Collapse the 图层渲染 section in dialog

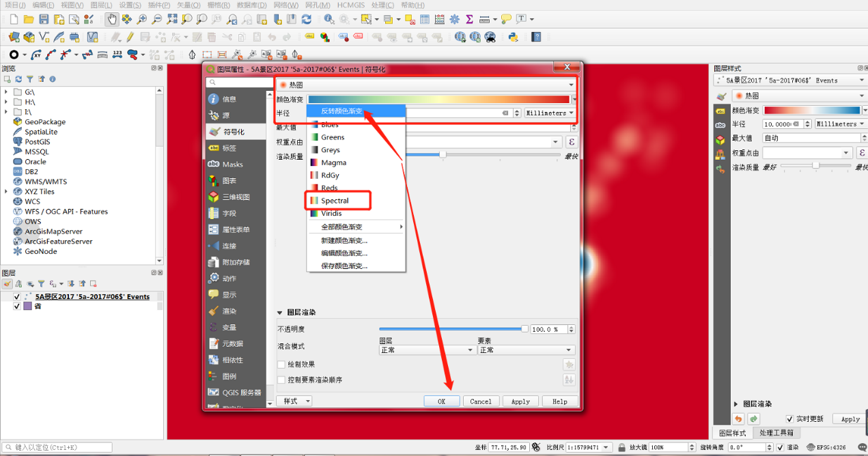(x=280, y=313)
